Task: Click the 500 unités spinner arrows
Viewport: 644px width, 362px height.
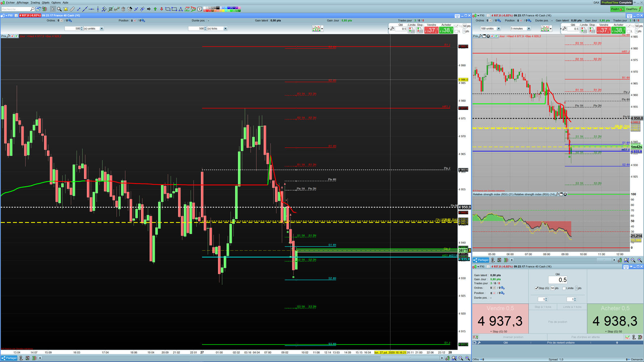Action: 82,29
